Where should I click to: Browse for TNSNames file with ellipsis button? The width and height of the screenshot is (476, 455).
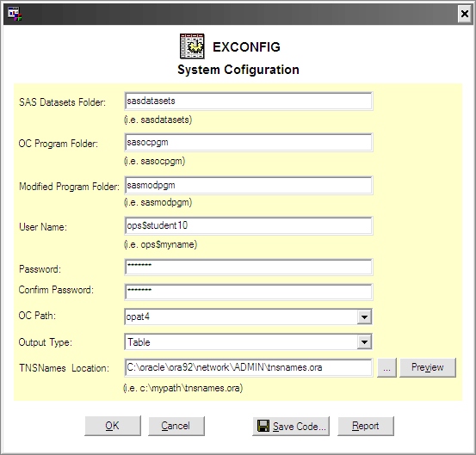pos(386,367)
